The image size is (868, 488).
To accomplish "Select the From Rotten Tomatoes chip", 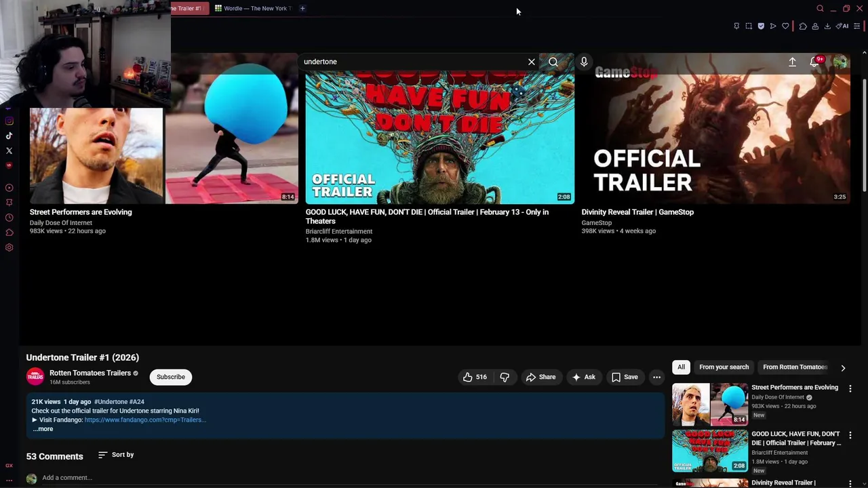I will coord(795,367).
